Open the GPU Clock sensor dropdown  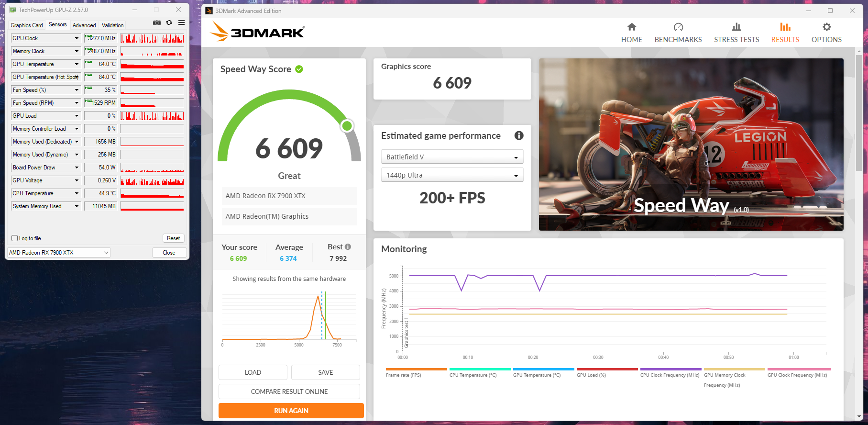(x=77, y=38)
